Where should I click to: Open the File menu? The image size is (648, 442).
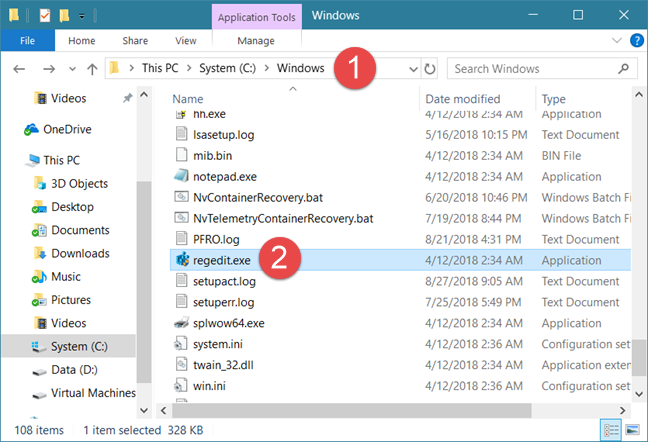[x=28, y=40]
